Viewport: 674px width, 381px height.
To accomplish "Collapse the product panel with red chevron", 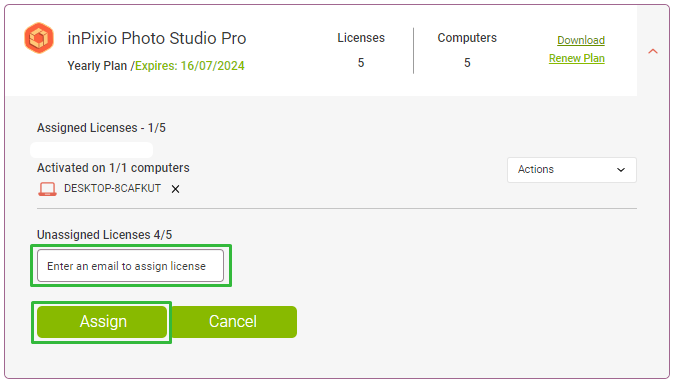I will pyautogui.click(x=653, y=52).
